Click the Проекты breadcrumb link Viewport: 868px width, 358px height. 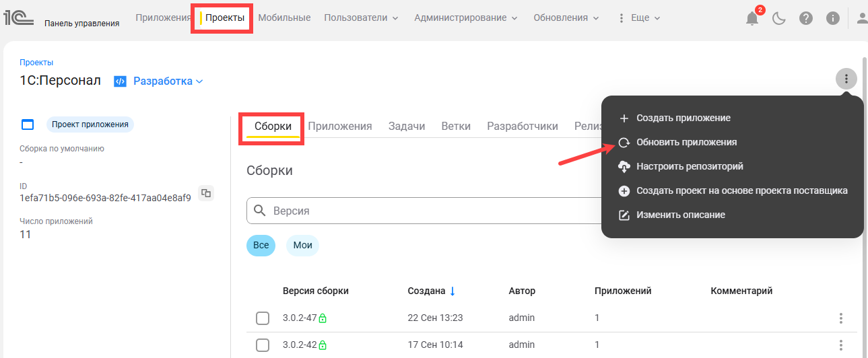coord(36,63)
